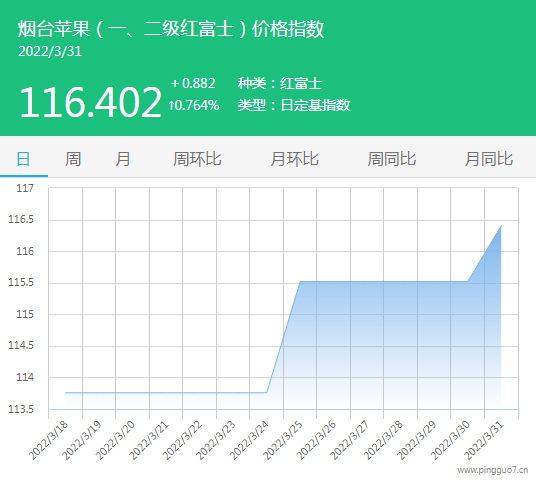Switch to the 周 weekly tab
This screenshot has height=481, width=536.
(x=73, y=159)
